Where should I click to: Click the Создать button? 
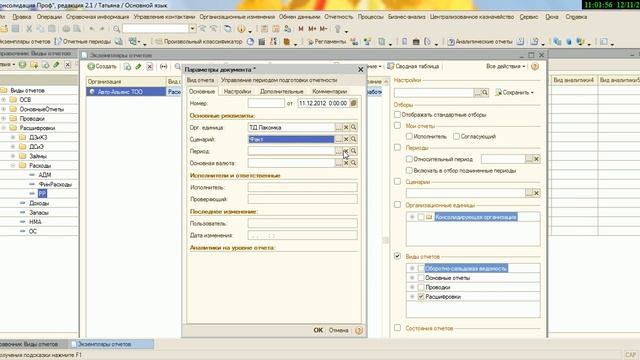click(x=102, y=66)
